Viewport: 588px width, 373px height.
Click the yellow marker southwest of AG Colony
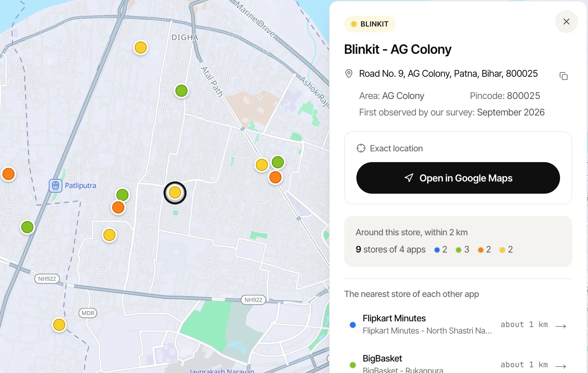pyautogui.click(x=109, y=235)
